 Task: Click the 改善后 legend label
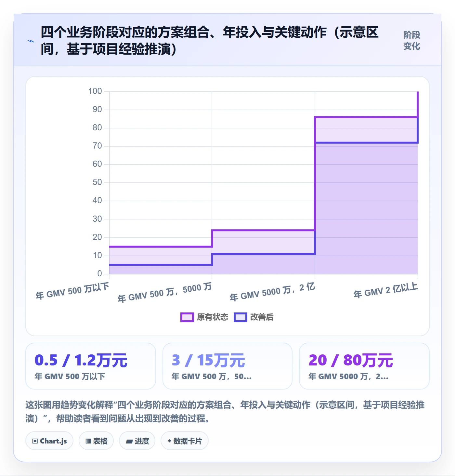(262, 317)
